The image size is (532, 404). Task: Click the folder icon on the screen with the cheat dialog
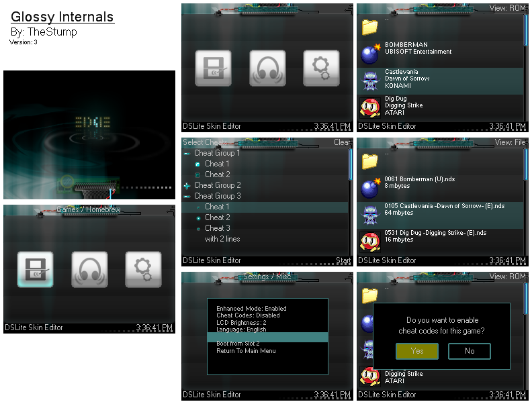(x=370, y=295)
